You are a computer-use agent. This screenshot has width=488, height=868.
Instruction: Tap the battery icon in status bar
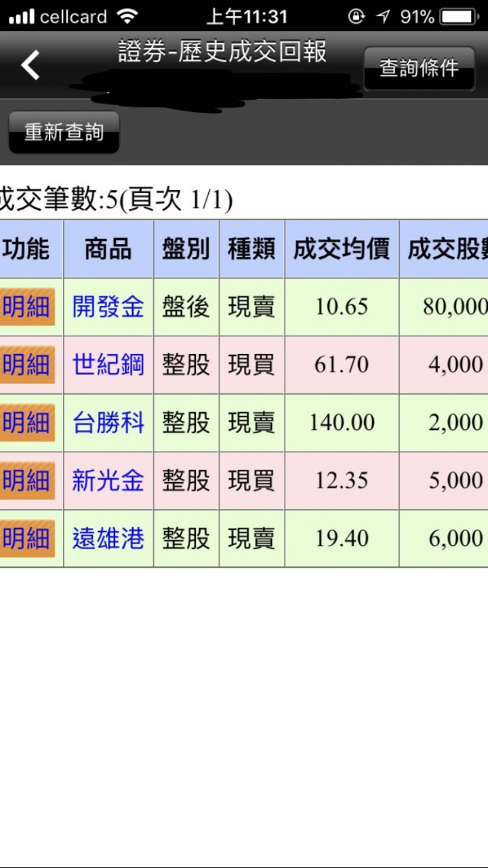point(460,16)
